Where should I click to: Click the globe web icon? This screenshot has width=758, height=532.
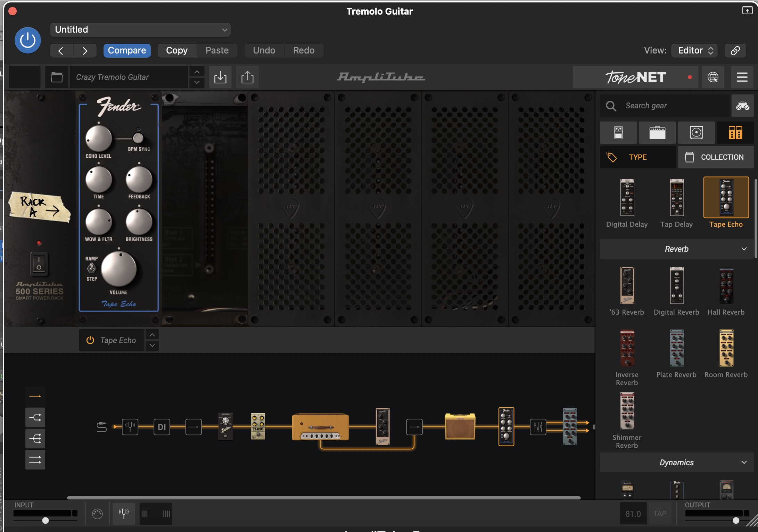(713, 77)
